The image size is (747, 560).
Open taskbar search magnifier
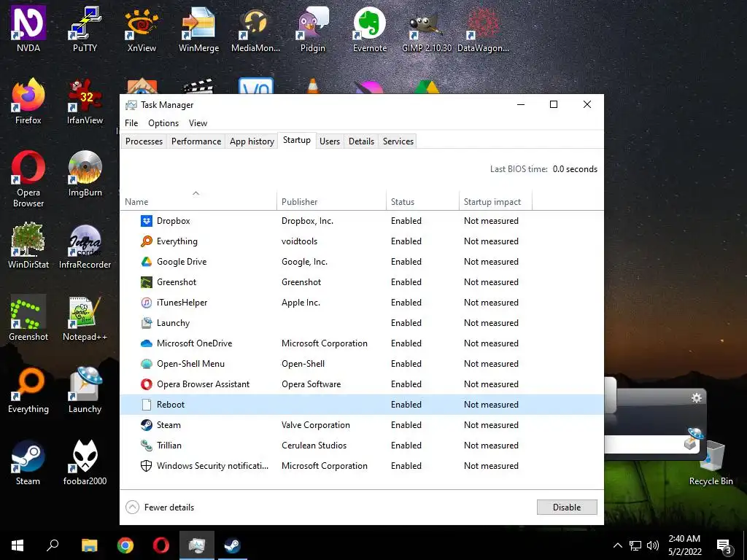pyautogui.click(x=53, y=545)
